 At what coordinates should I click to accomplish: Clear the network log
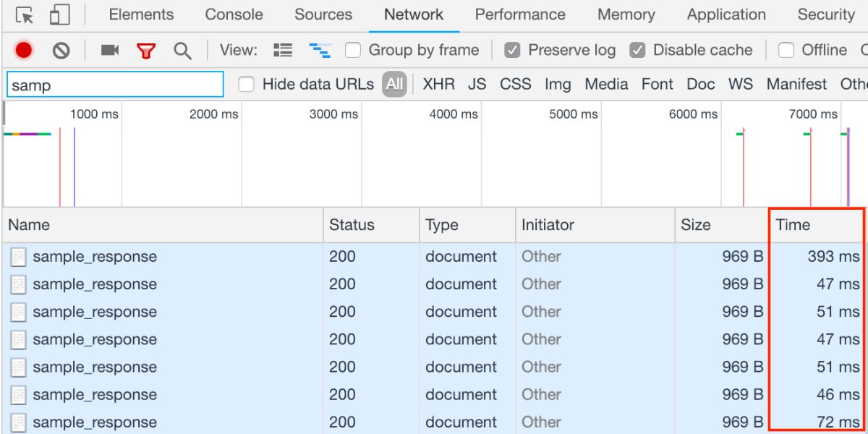[61, 51]
